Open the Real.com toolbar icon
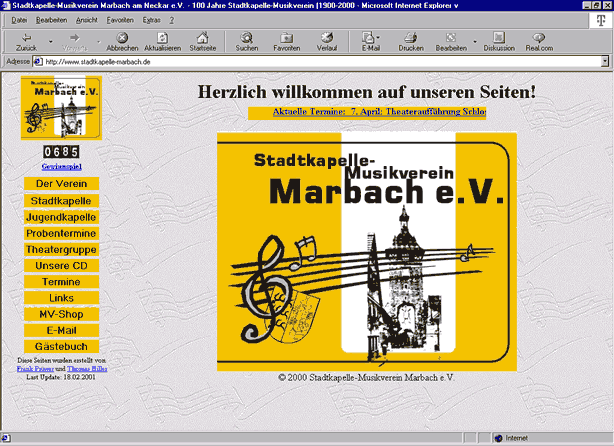This screenshot has height=446, width=614. click(539, 38)
